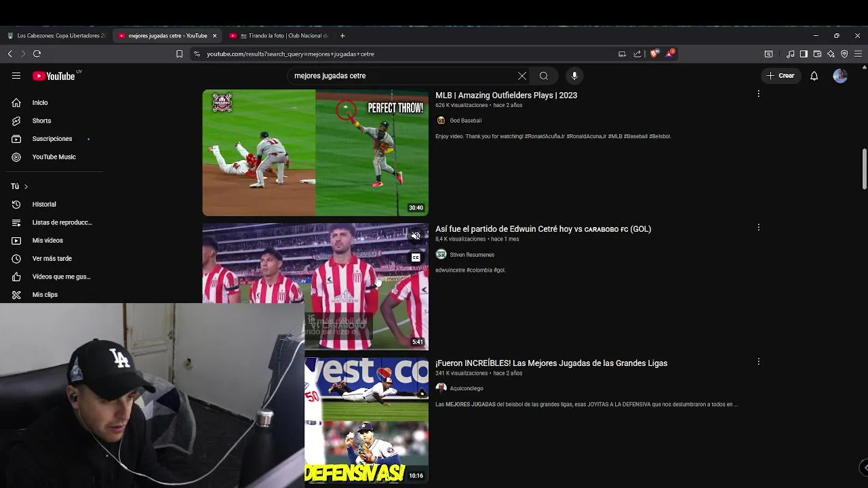Image resolution: width=868 pixels, height=488 pixels.
Task: Open the YouTube hamburger guide menu
Action: pyautogui.click(x=16, y=76)
